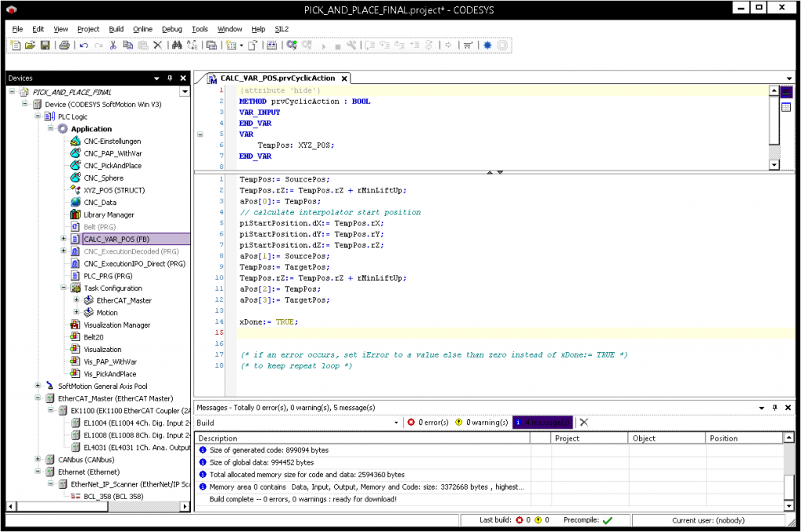801x532 pixels.
Task: Open the Debug menu
Action: 171,29
